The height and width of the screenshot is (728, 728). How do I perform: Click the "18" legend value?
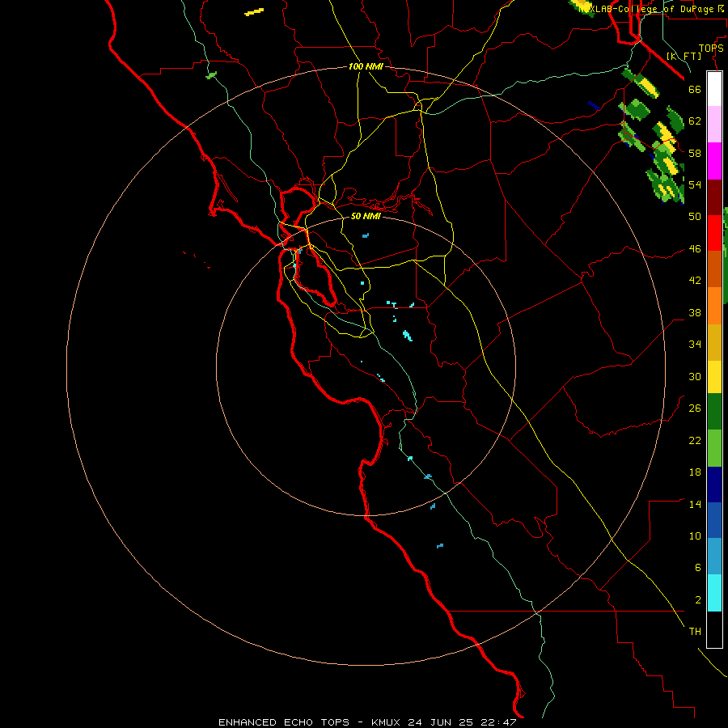(x=695, y=472)
